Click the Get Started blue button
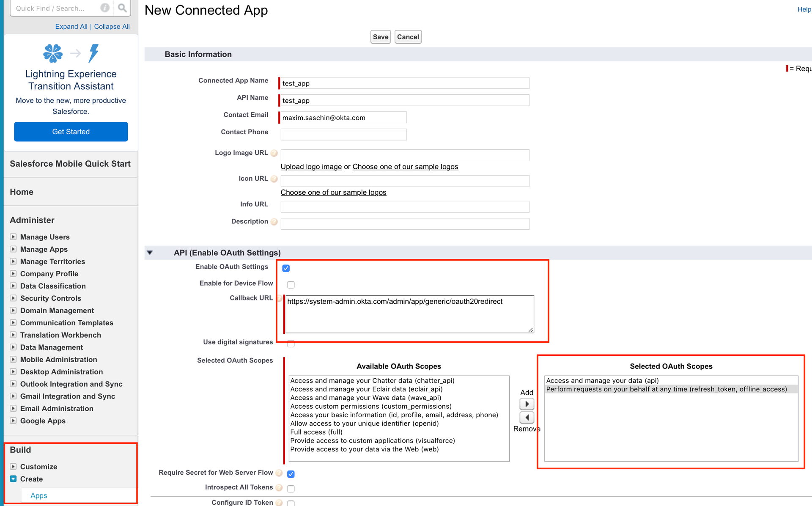Viewport: 812px width, 506px height. point(71,132)
